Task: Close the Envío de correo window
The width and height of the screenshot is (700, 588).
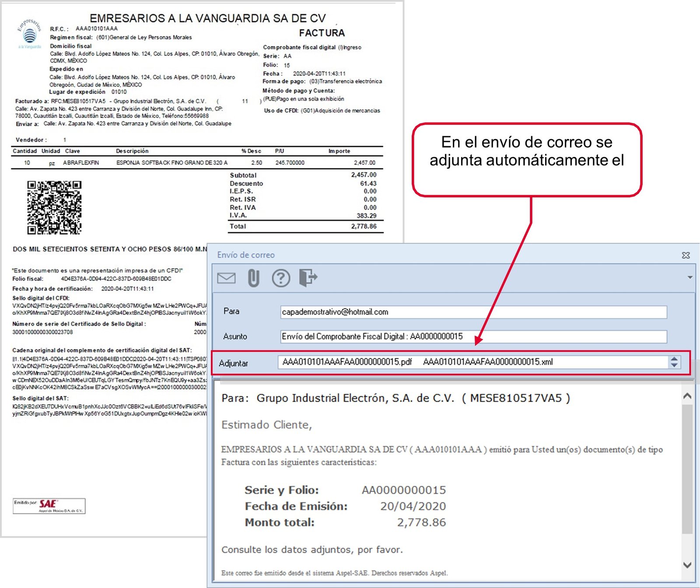Action: tap(686, 255)
